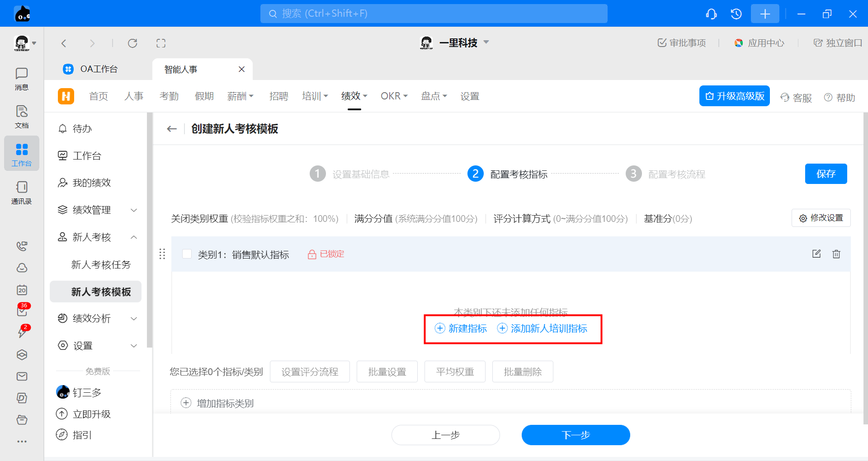Delete 类别1 using the trash icon

[836, 254]
